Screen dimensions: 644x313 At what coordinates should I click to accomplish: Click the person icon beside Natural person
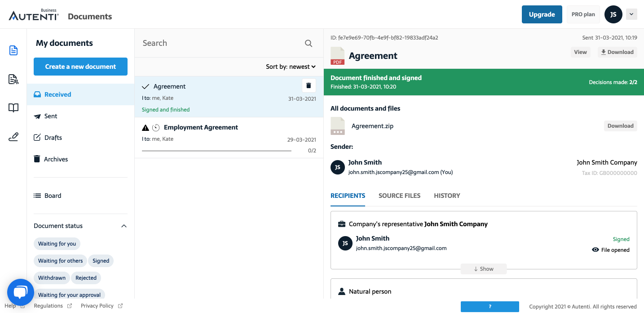point(342,291)
